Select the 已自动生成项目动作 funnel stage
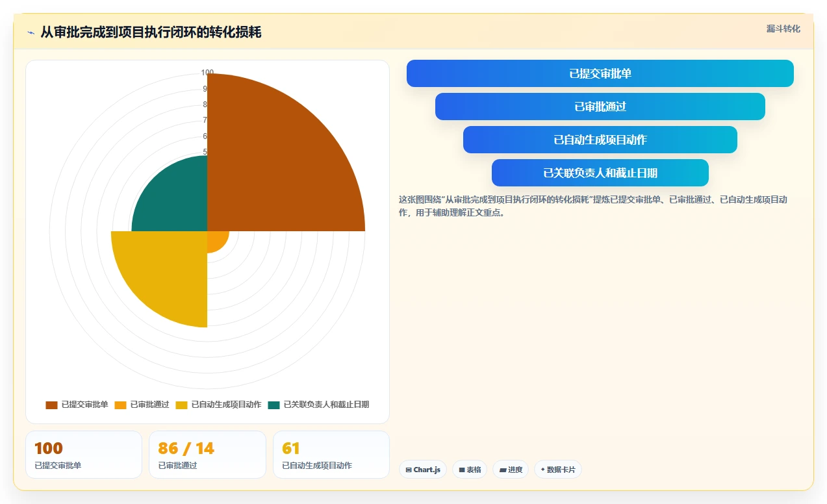 600,140
